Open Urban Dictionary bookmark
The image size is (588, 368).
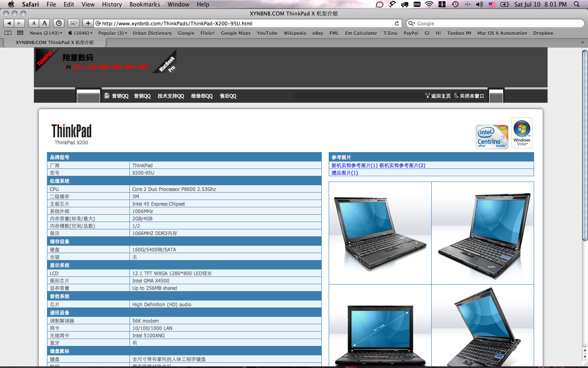click(152, 33)
